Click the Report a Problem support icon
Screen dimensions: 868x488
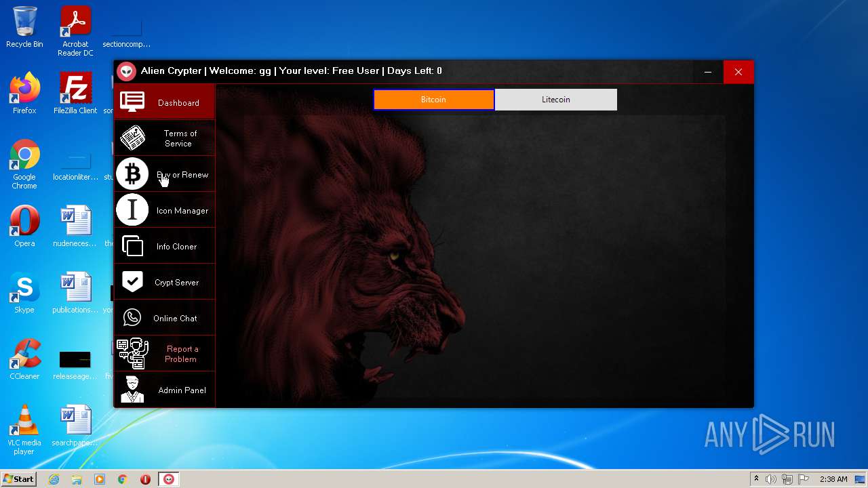[132, 354]
